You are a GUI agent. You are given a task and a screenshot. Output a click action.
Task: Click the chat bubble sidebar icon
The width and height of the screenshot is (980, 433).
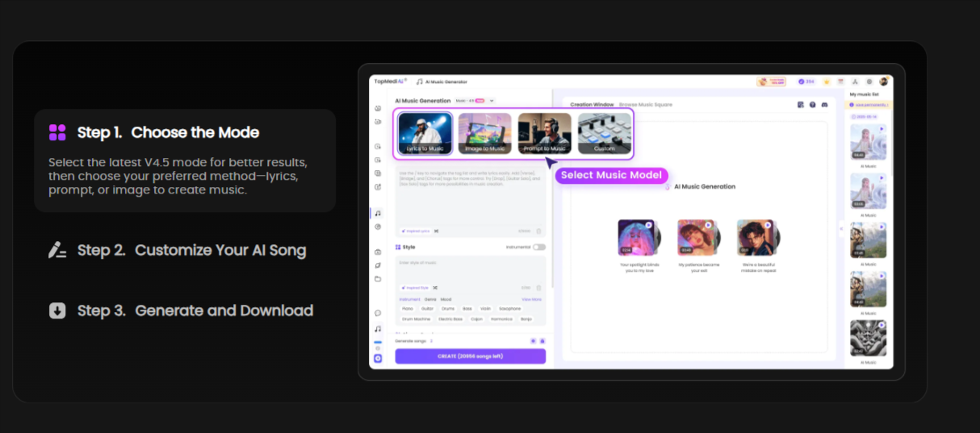click(x=378, y=313)
